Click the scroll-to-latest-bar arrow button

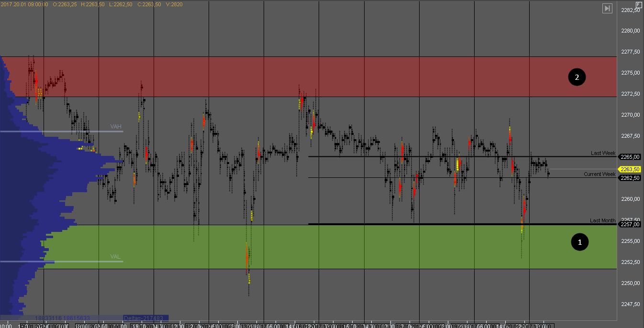click(607, 8)
